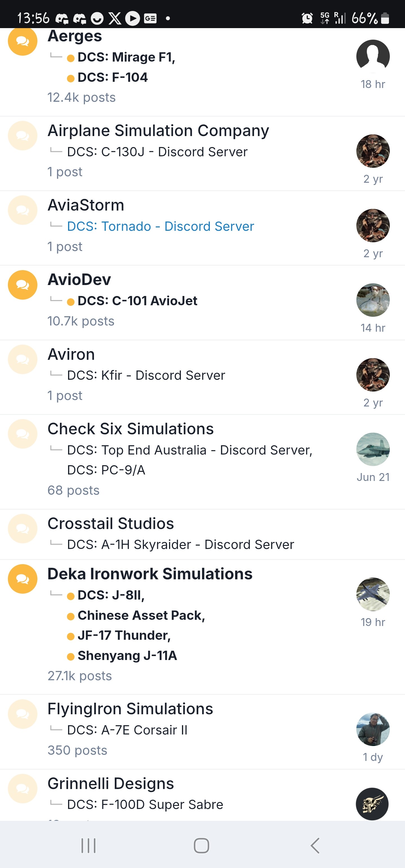This screenshot has width=405, height=868.
Task: Tap Android recent apps button
Action: coord(89,846)
